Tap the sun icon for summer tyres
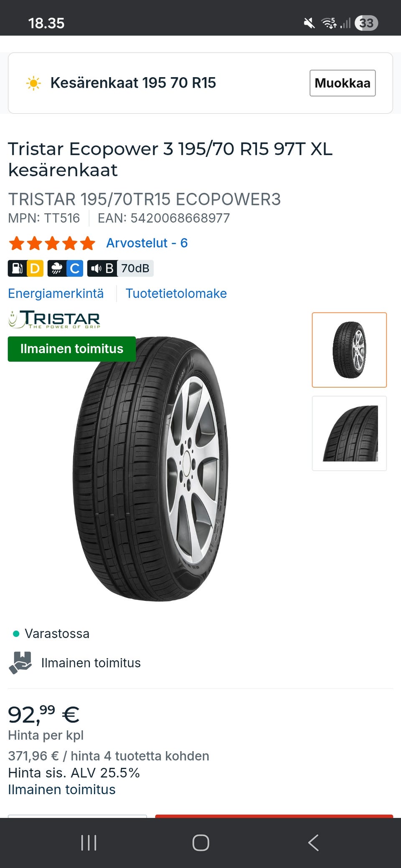This screenshot has width=401, height=868. point(33,83)
